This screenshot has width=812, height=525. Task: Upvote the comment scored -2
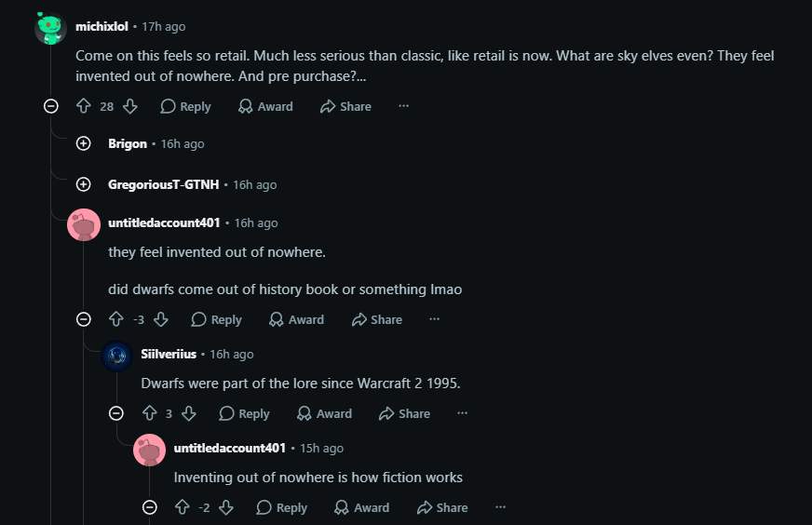coord(182,507)
